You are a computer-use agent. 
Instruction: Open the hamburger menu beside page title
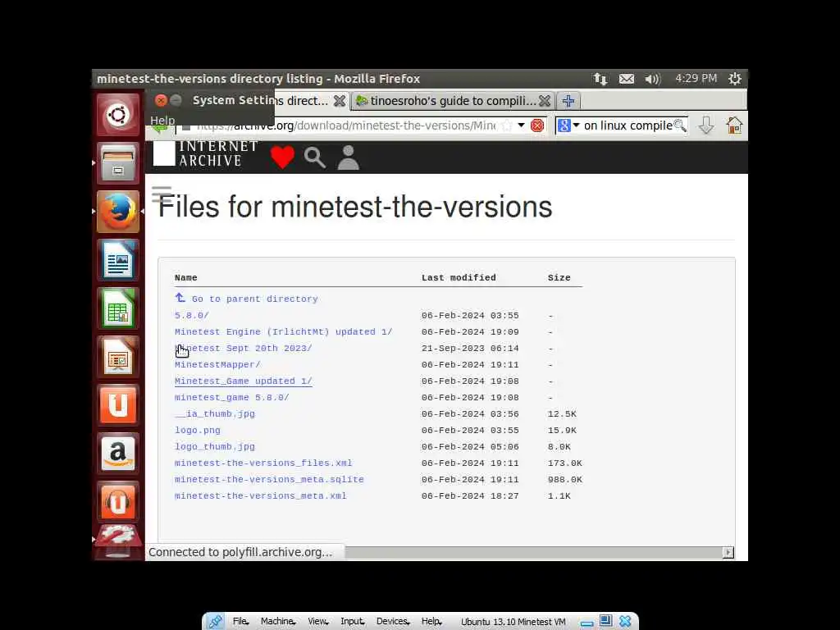point(162,194)
